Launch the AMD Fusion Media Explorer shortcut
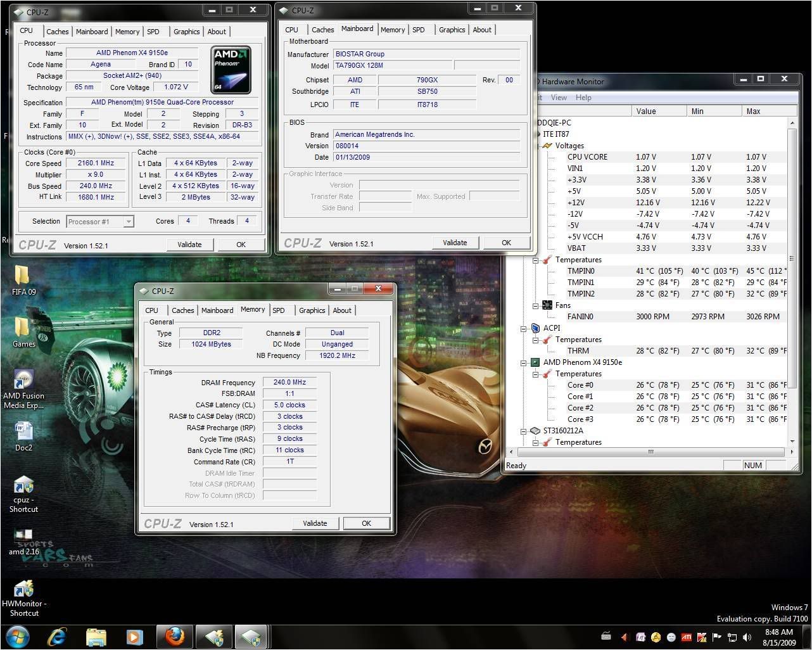Viewport: 812px width, 650px height. 23,380
